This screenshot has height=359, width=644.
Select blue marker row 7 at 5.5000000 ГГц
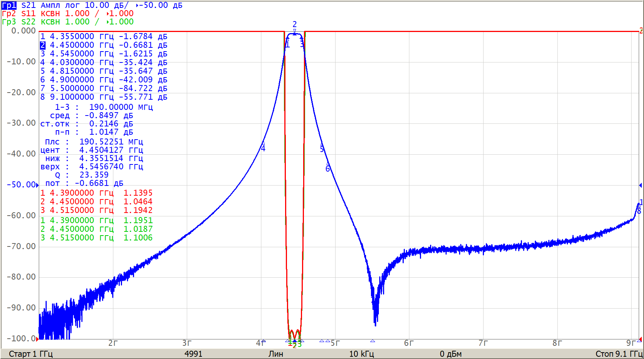[104, 88]
